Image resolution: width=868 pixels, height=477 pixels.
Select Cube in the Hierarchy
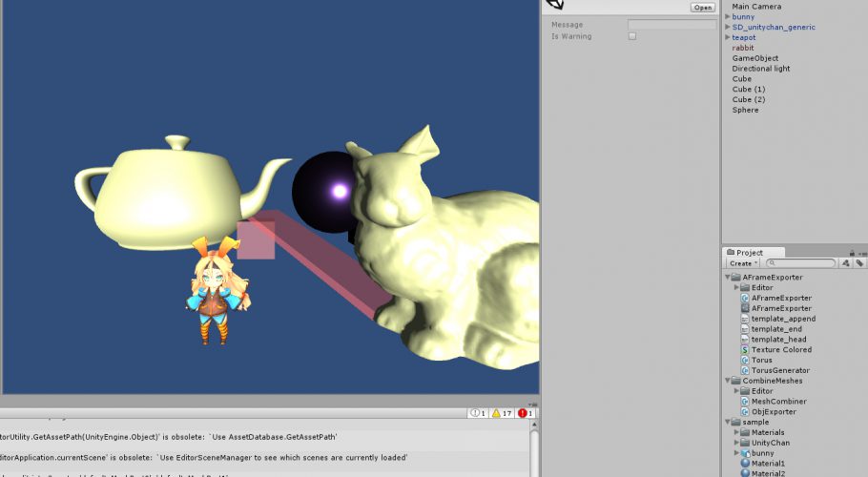click(x=742, y=78)
